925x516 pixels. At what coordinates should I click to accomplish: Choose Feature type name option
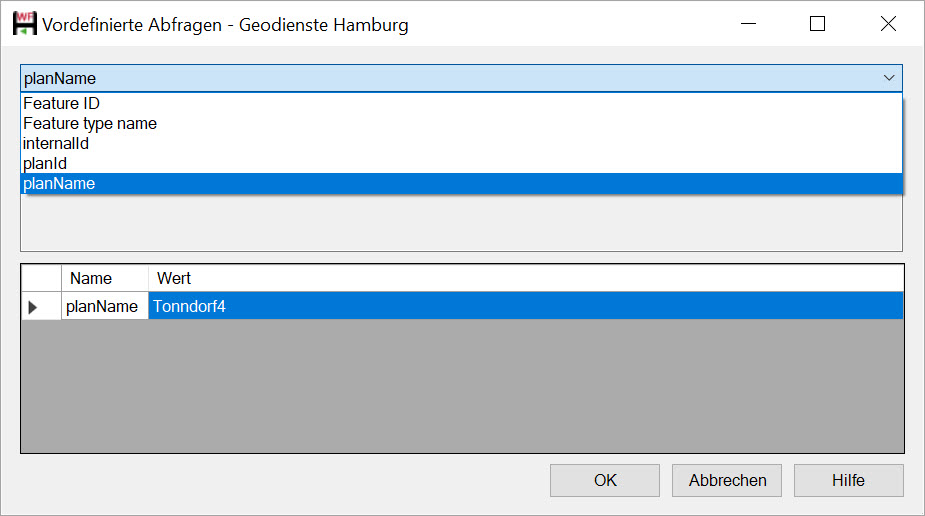(90, 124)
